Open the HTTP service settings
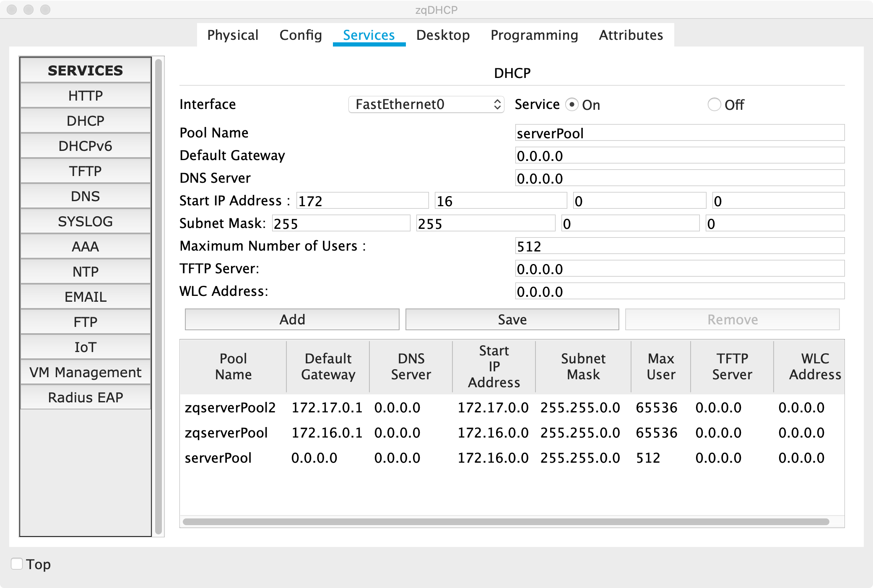The height and width of the screenshot is (588, 873). click(85, 96)
